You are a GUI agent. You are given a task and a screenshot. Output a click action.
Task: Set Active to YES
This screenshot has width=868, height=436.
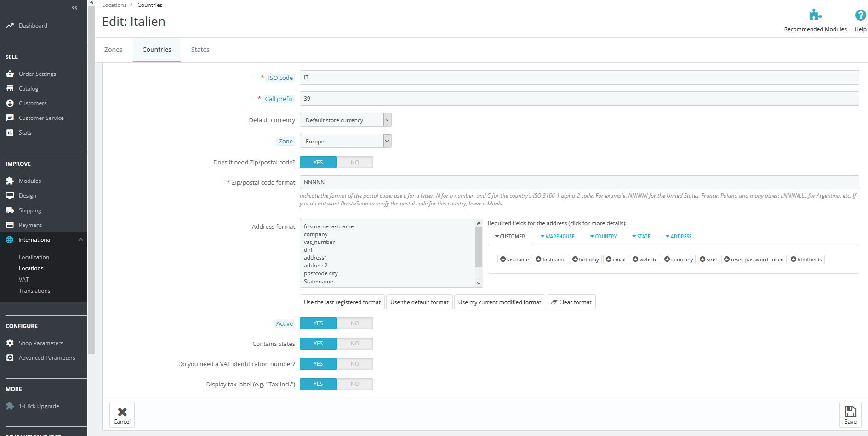(x=318, y=323)
